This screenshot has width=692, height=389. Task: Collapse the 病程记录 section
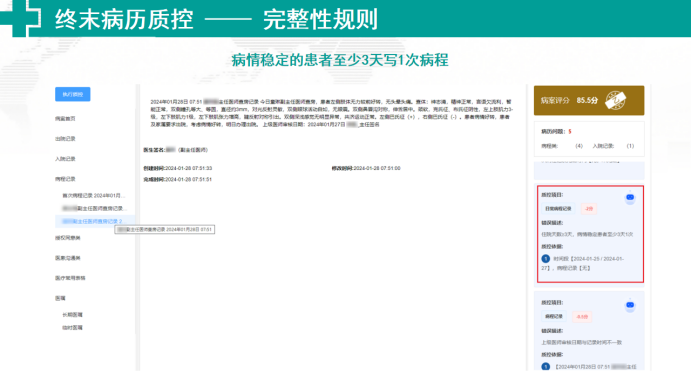(x=65, y=179)
